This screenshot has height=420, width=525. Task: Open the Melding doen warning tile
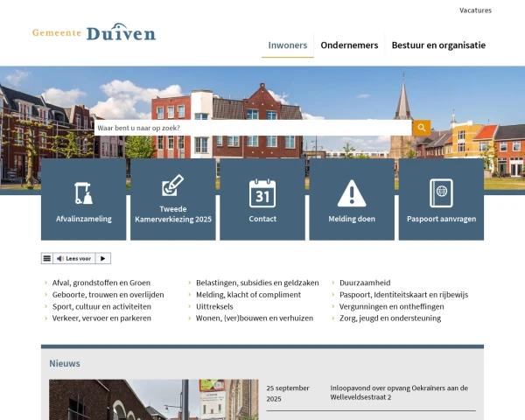click(x=352, y=199)
